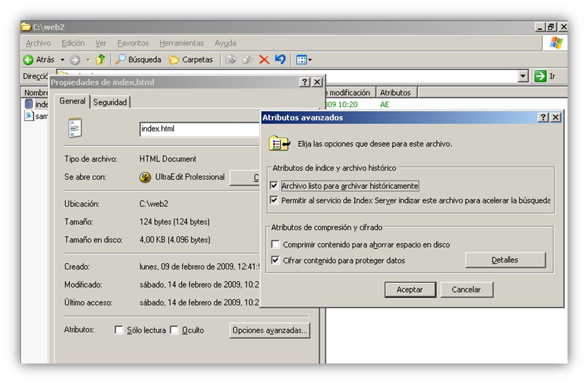Click help question mark in Atributos avanzados
This screenshot has height=384, width=588.
pos(543,117)
